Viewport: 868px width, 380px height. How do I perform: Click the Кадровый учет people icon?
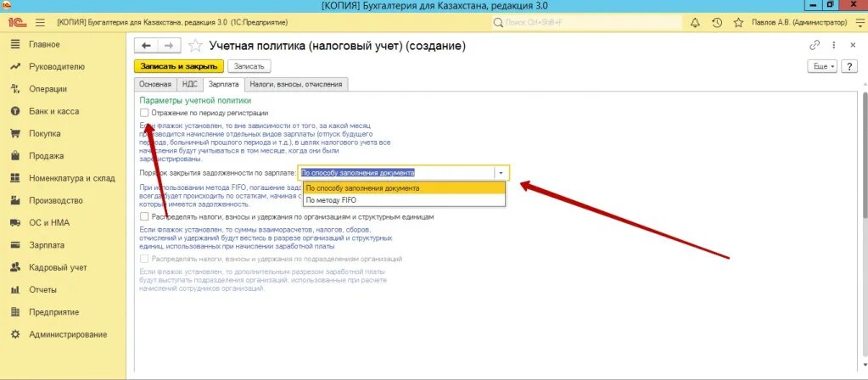(15, 267)
